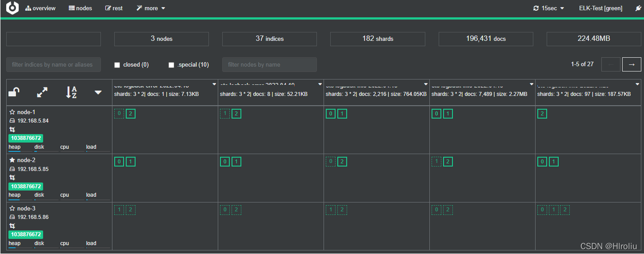The height and width of the screenshot is (254, 644).
Task: Toggle the closed (0) checkbox
Action: 117,65
